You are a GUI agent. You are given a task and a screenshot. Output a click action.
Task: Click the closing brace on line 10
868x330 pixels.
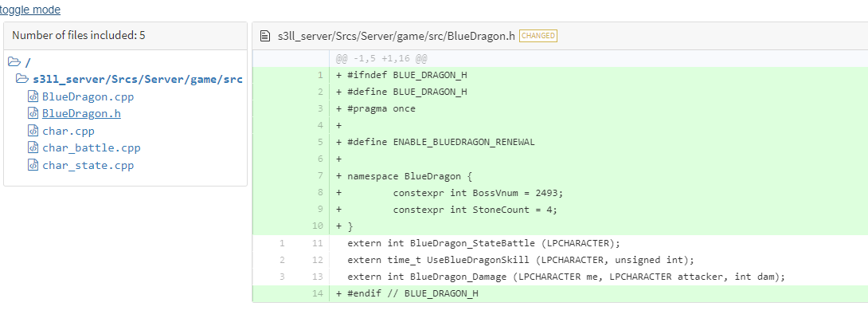(x=350, y=226)
